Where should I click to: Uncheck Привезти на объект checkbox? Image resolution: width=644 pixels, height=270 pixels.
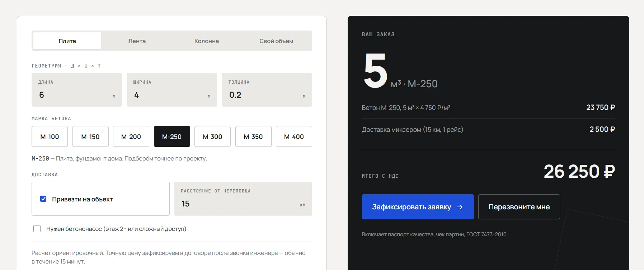click(x=43, y=199)
